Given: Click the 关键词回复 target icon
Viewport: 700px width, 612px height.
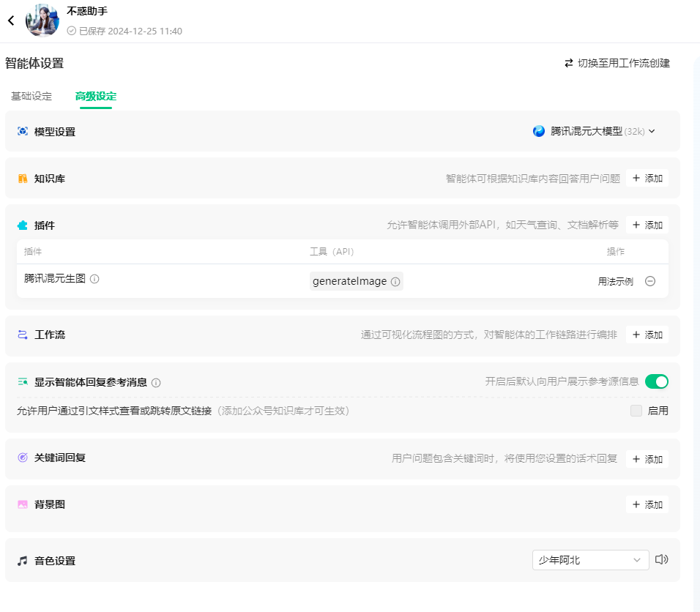Looking at the screenshot, I should point(23,458).
